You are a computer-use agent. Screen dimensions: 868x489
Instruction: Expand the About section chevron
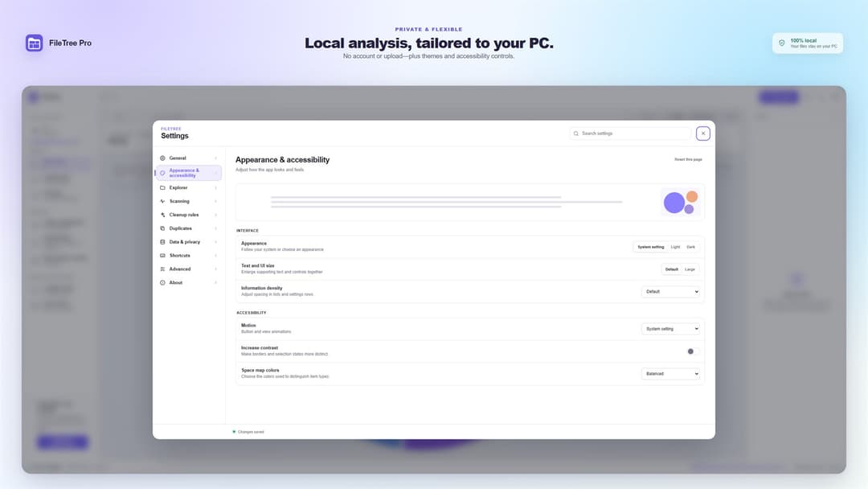coord(215,282)
